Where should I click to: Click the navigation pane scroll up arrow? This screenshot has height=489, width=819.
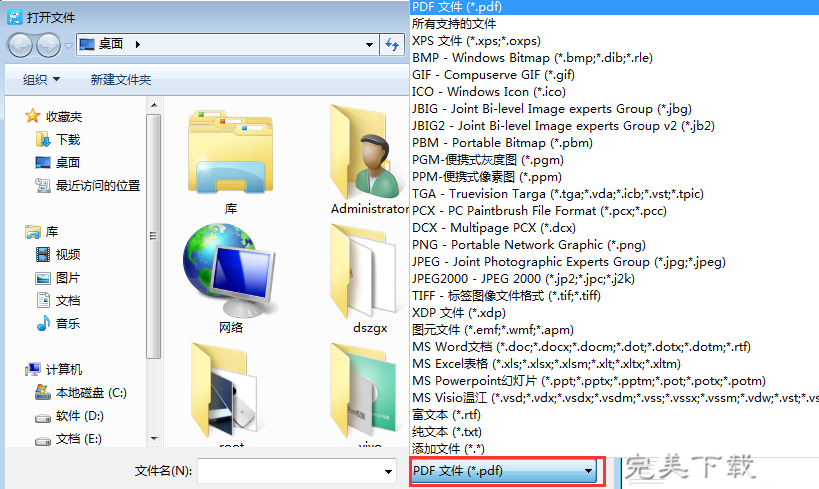(154, 105)
